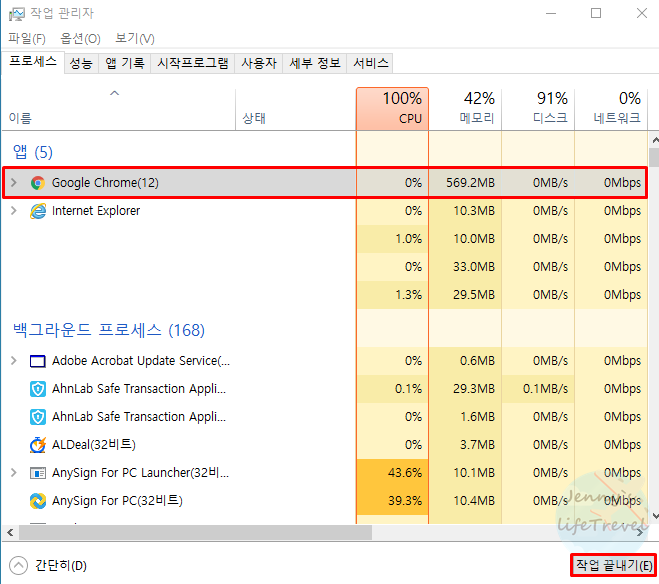Click the Task Manager title bar icon
The image size is (659, 584).
(16, 14)
